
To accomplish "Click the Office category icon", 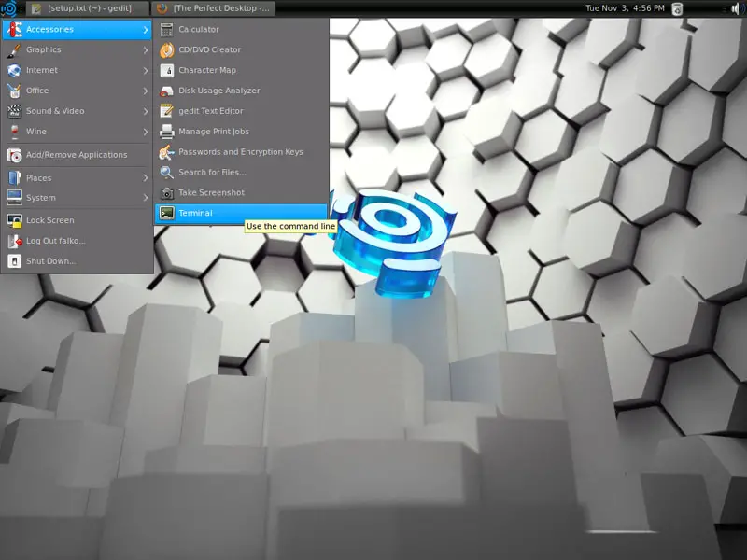I will pyautogui.click(x=14, y=91).
